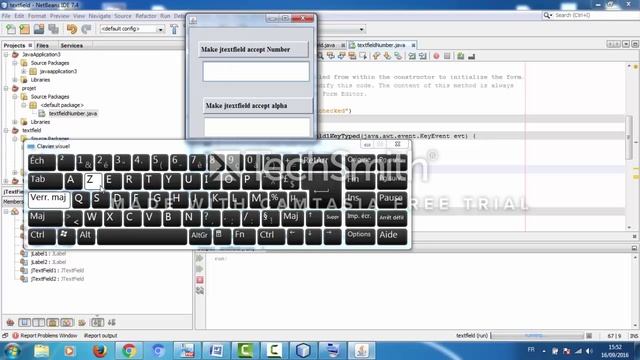
Task: Click the run progress bar in status bar
Action: coord(537,336)
